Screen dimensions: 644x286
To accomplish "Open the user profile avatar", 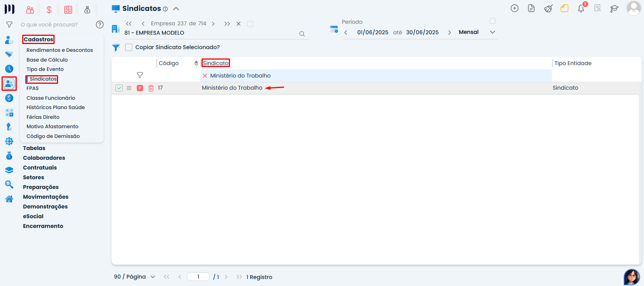I will pyautogui.click(x=633, y=8).
